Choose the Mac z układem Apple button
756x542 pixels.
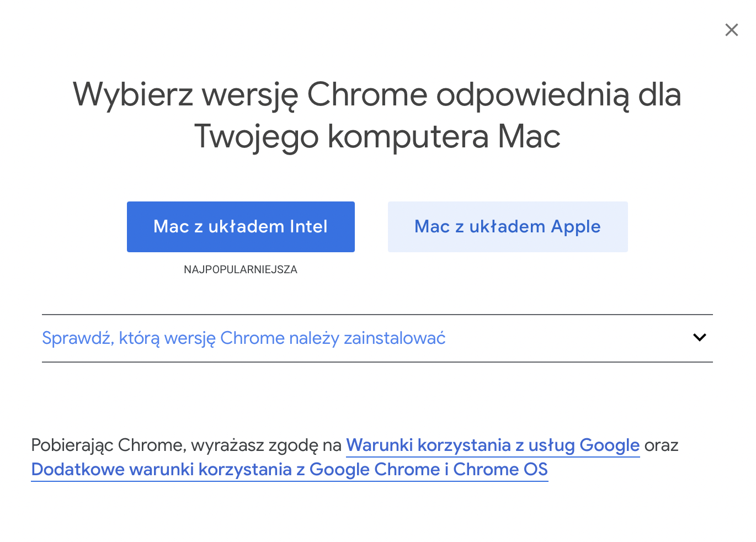coord(508,227)
